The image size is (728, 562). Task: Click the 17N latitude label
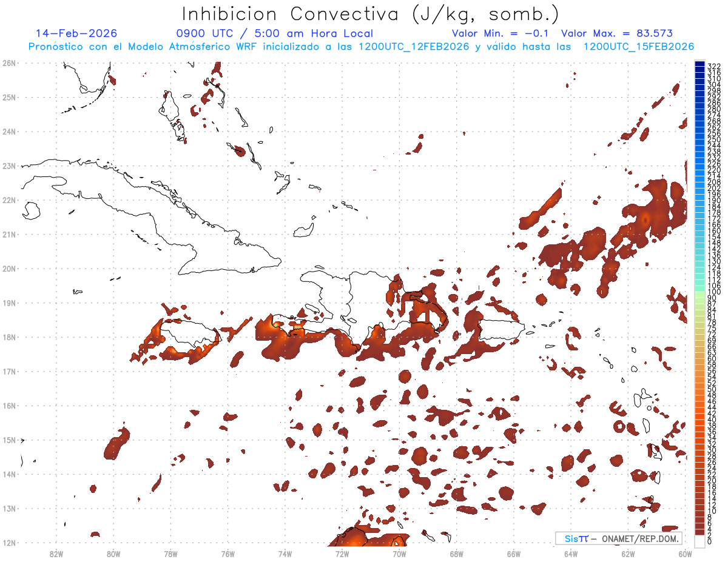coord(9,371)
